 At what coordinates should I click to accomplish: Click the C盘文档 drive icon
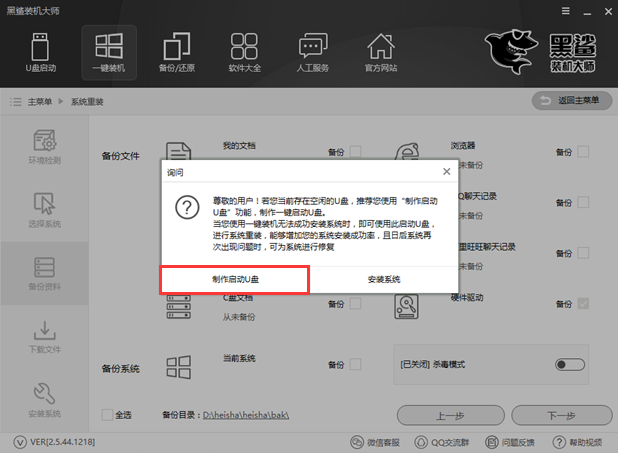pyautogui.click(x=179, y=306)
